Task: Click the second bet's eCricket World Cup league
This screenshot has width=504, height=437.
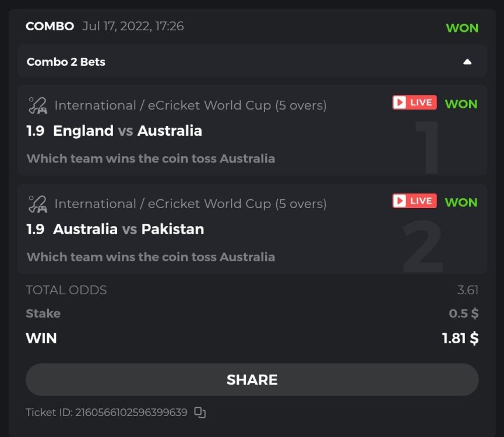Action: click(x=190, y=204)
